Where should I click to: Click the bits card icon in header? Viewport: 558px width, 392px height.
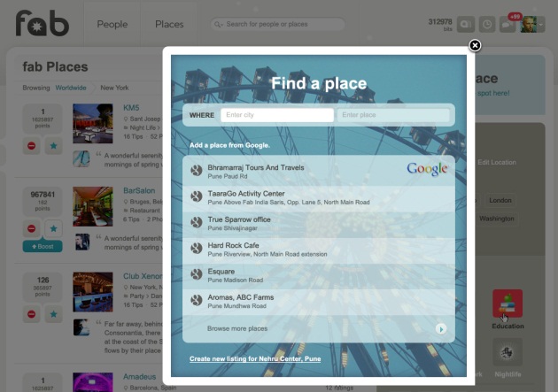466,25
